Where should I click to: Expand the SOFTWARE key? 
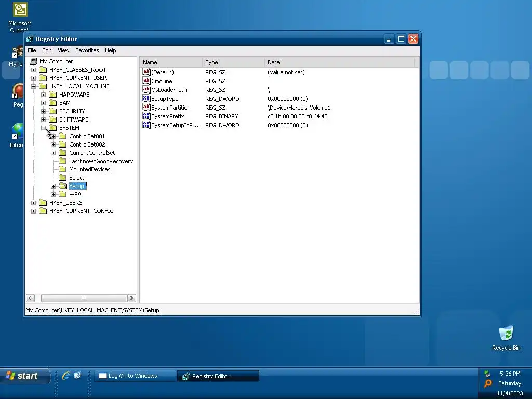point(44,120)
